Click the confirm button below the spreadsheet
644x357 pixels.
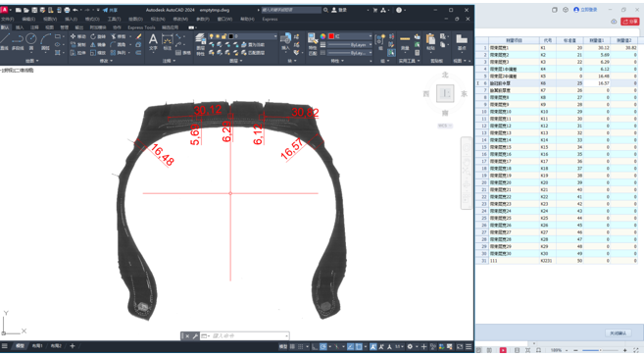[619, 333]
